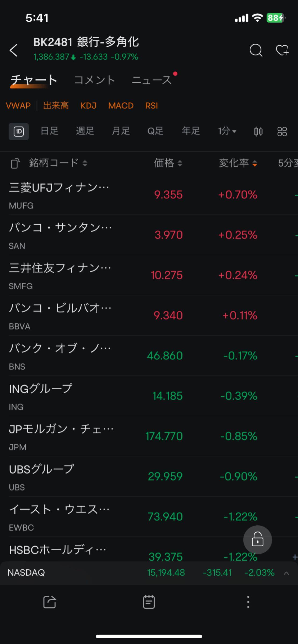Open the MUFG stock row
The width and height of the screenshot is (298, 644).
[107, 195]
